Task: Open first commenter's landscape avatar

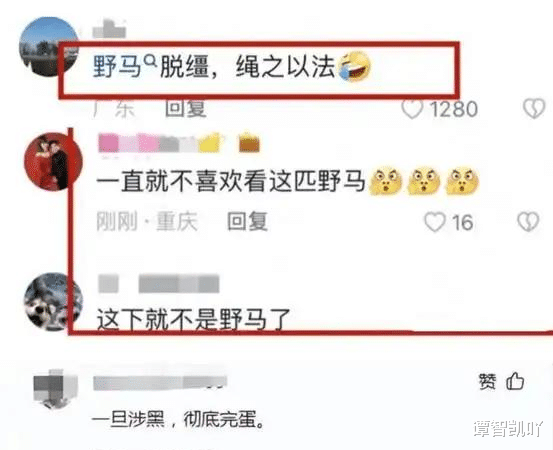Action: [49, 47]
